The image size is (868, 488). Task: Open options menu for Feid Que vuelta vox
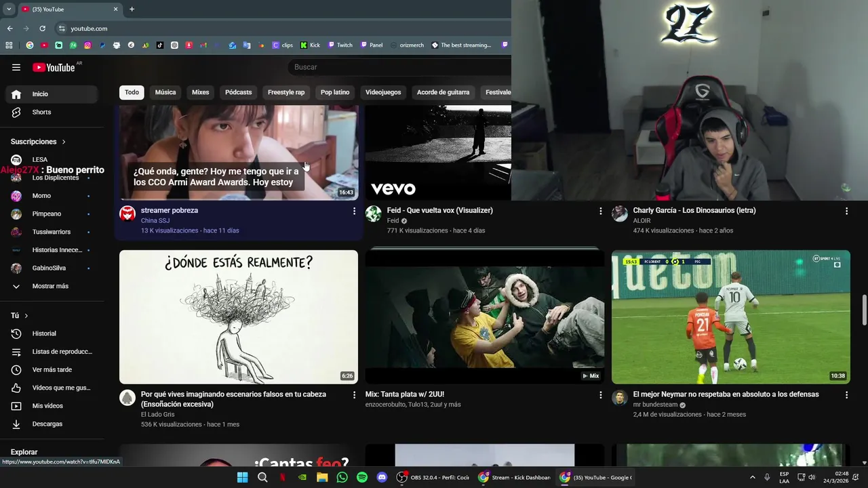(600, 211)
